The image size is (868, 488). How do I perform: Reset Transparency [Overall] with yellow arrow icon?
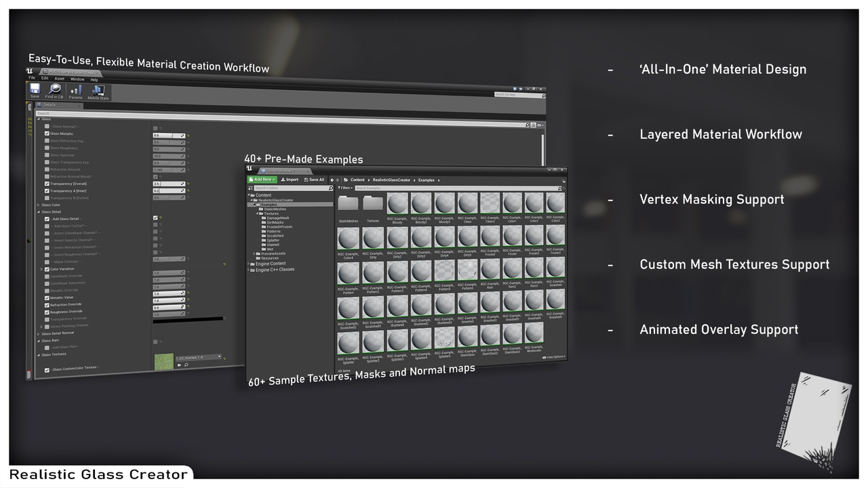pos(188,184)
